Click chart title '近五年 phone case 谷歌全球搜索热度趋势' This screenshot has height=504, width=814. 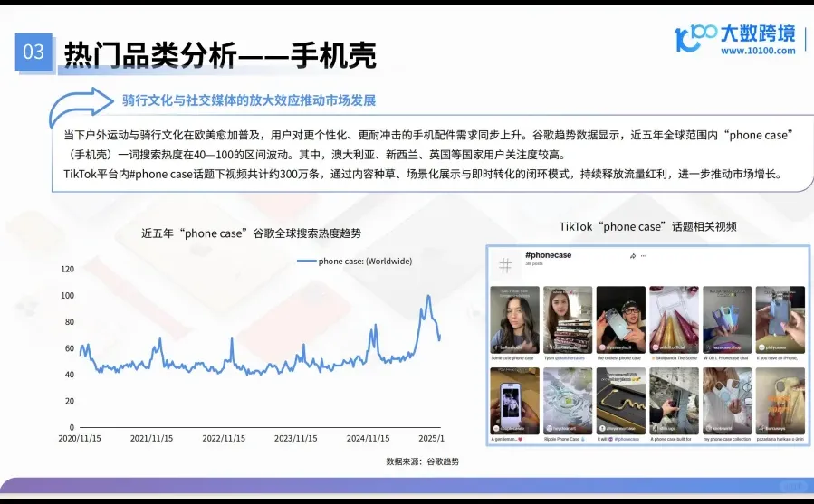[x=251, y=233]
